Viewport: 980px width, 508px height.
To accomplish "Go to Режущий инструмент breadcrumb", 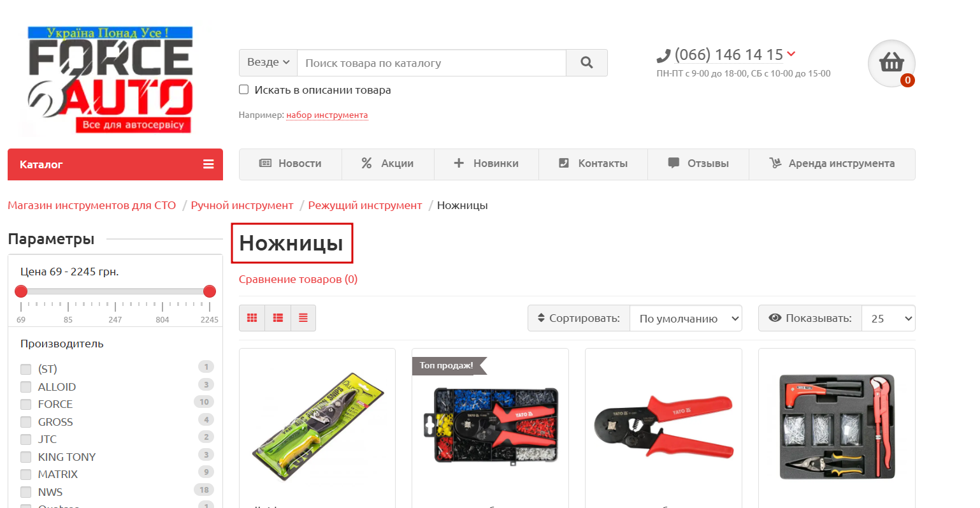I will pyautogui.click(x=365, y=205).
